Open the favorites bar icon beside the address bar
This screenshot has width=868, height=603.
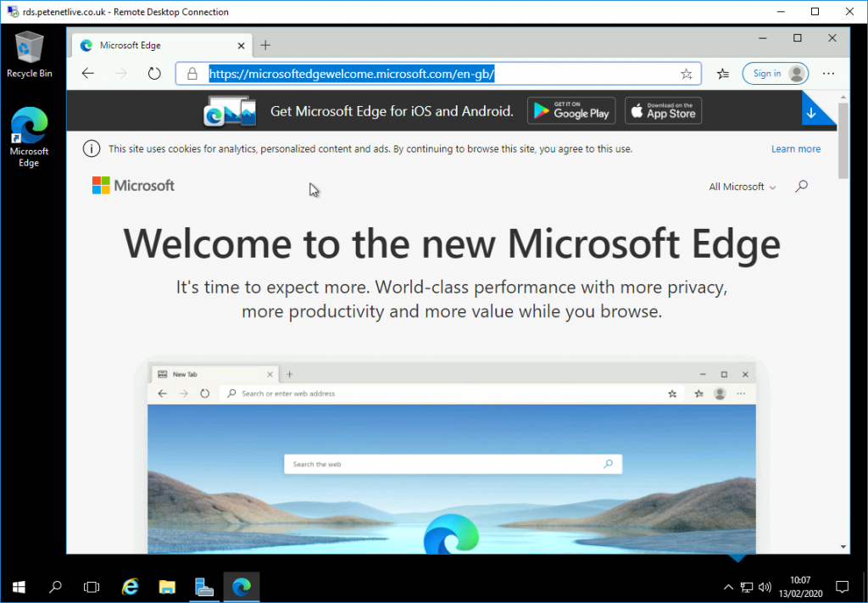[722, 74]
